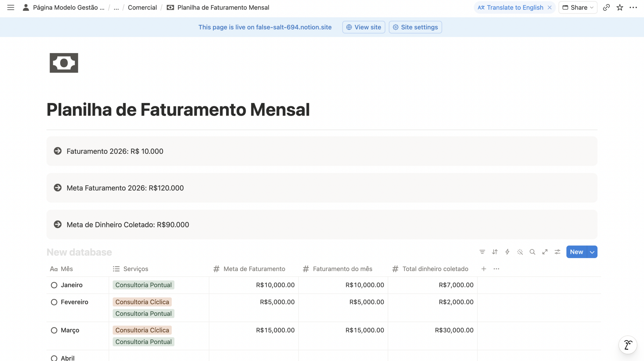
Task: Click Translate to English
Action: click(x=510, y=8)
